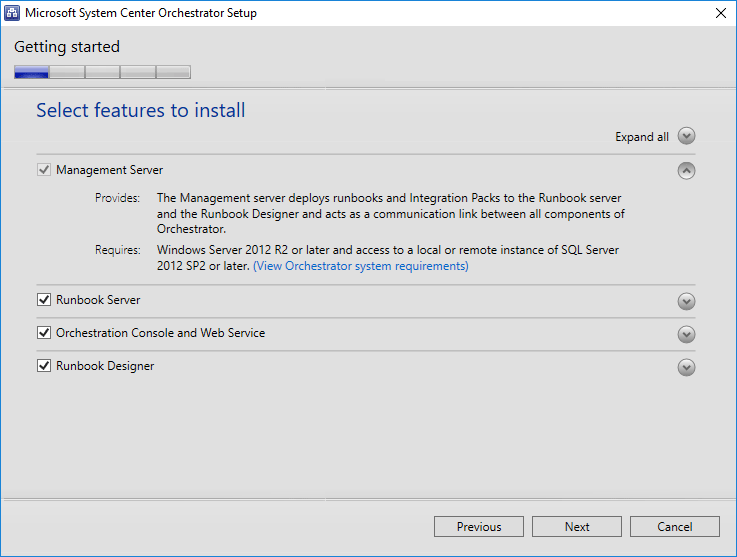
Task: Click the Orchestrator Setup title bar icon
Action: [12, 13]
